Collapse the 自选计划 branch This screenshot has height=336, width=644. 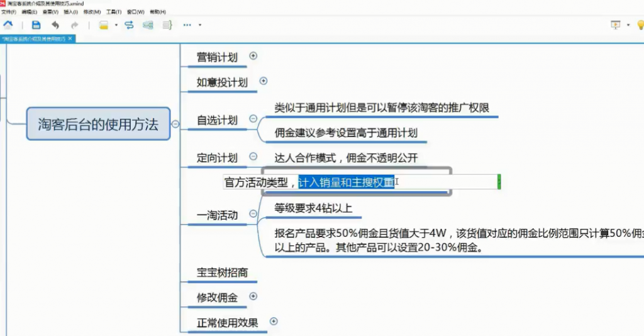coord(253,118)
